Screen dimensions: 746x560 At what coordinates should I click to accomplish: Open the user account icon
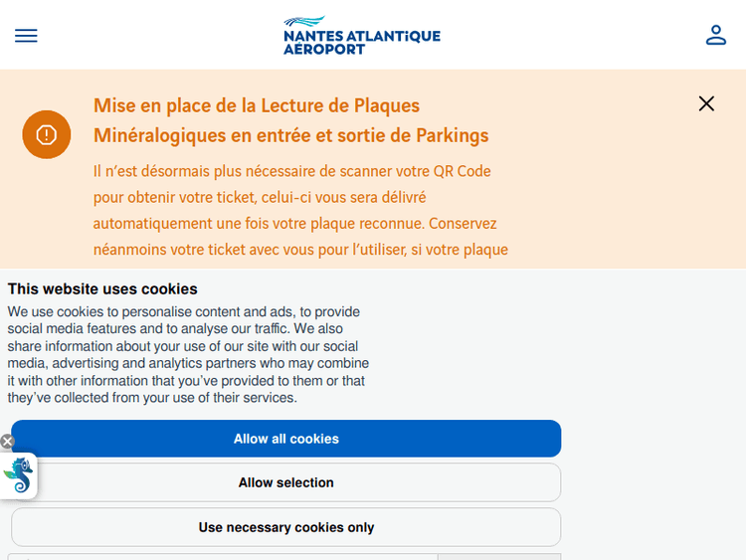pyautogui.click(x=716, y=35)
